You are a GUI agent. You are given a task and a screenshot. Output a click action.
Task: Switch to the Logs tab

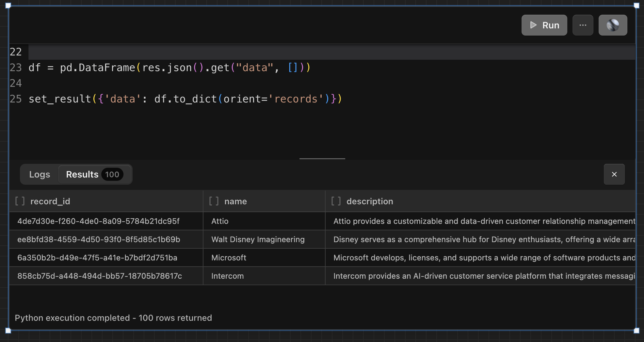[x=40, y=174]
